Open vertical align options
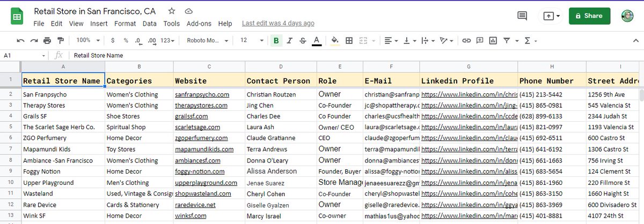Image resolution: width=644 pixels, height=224 pixels. point(409,40)
